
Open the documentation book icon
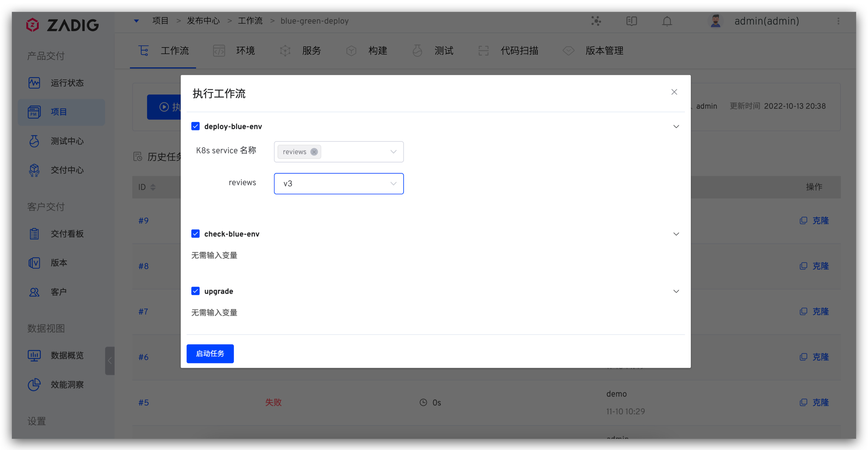pos(631,21)
